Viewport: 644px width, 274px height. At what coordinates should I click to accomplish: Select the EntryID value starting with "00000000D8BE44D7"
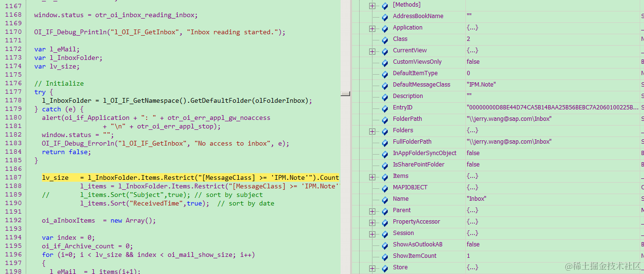553,108
